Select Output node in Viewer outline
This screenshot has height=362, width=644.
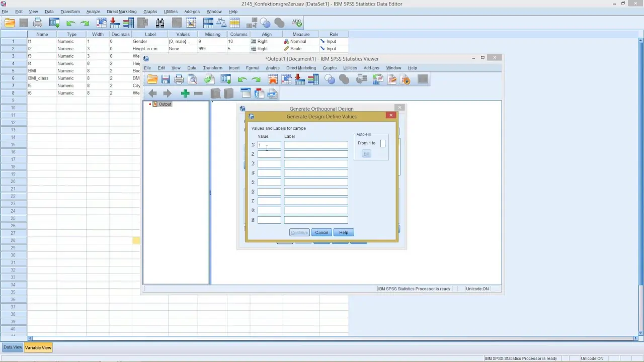[165, 104]
